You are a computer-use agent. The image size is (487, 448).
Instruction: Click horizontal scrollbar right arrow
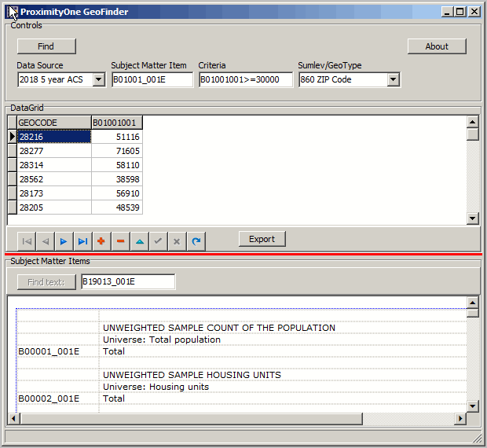(460, 418)
